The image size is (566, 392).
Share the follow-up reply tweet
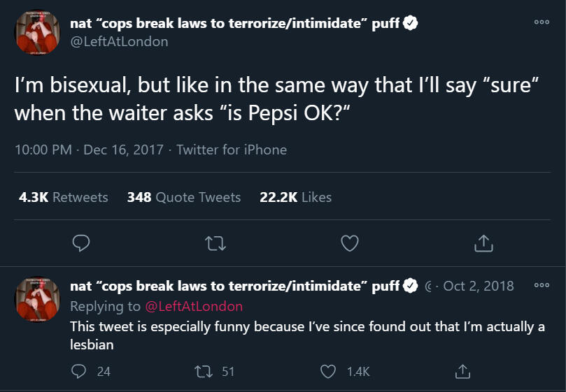point(462,371)
